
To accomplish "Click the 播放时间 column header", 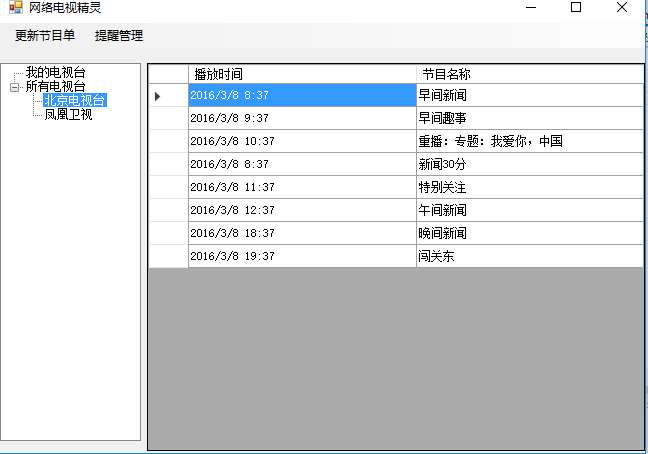I will pyautogui.click(x=302, y=74).
